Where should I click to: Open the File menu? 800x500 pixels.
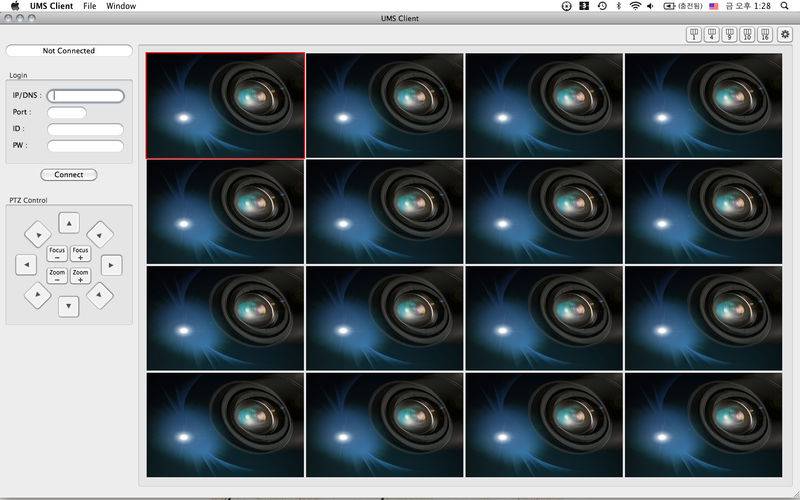click(90, 6)
